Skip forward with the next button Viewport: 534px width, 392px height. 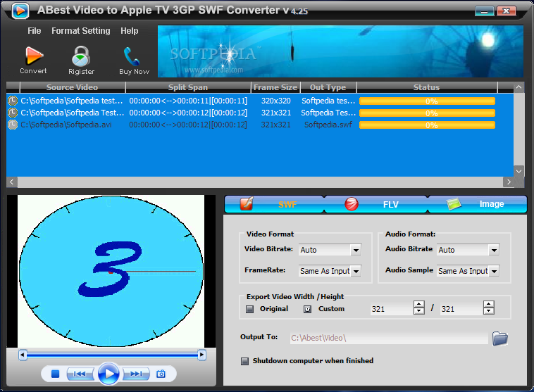(136, 374)
